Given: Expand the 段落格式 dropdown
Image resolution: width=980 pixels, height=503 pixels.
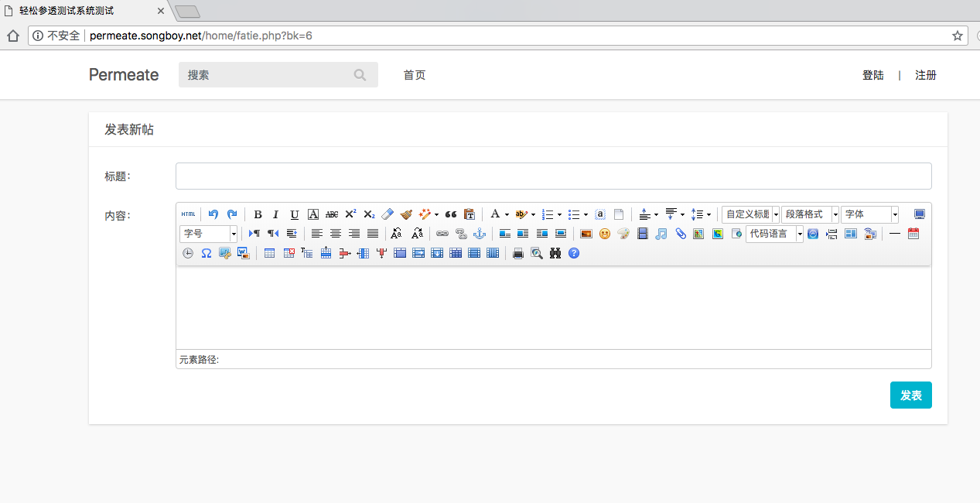Looking at the screenshot, I should 811,214.
